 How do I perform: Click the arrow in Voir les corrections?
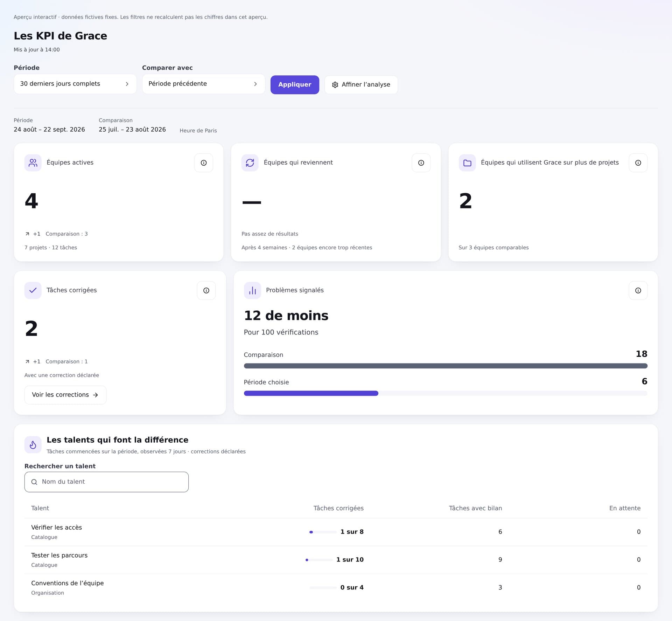[96, 395]
